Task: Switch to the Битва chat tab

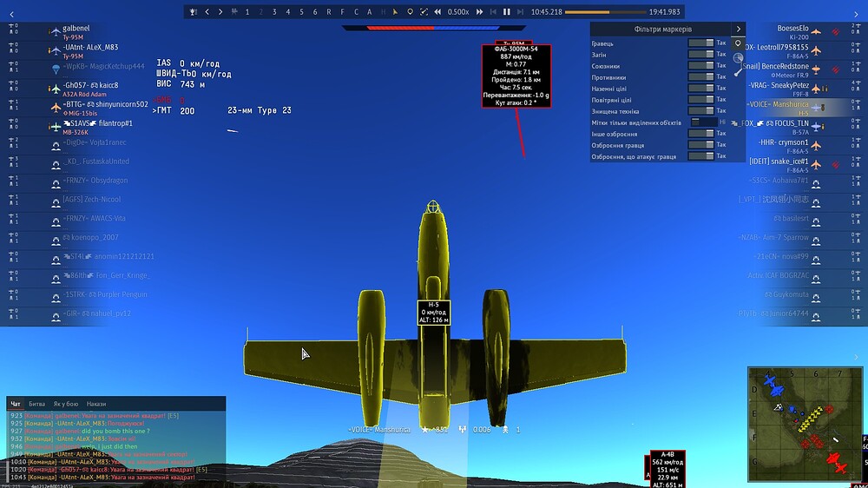Action: tap(37, 404)
